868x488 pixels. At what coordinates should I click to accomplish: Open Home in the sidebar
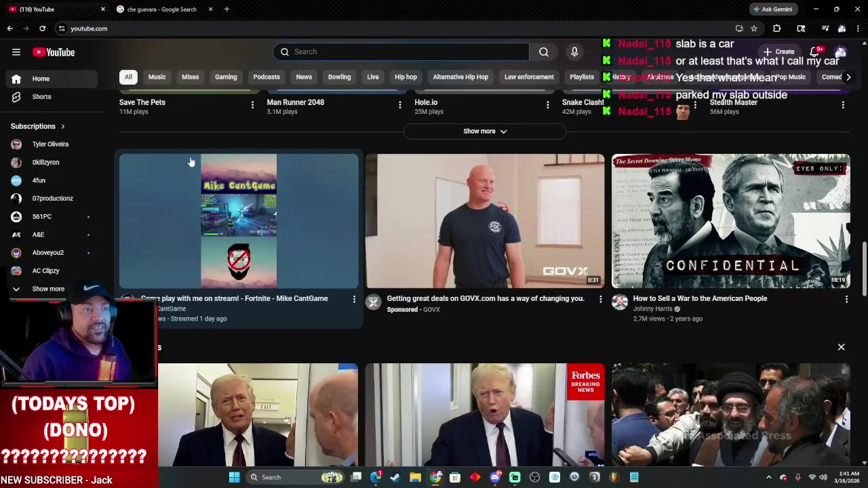click(50, 79)
